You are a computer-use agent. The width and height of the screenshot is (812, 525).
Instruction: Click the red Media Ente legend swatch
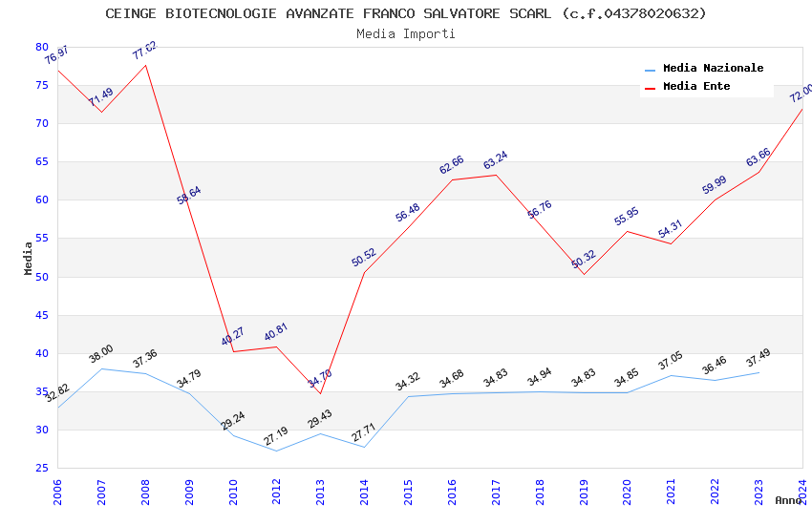click(x=650, y=88)
